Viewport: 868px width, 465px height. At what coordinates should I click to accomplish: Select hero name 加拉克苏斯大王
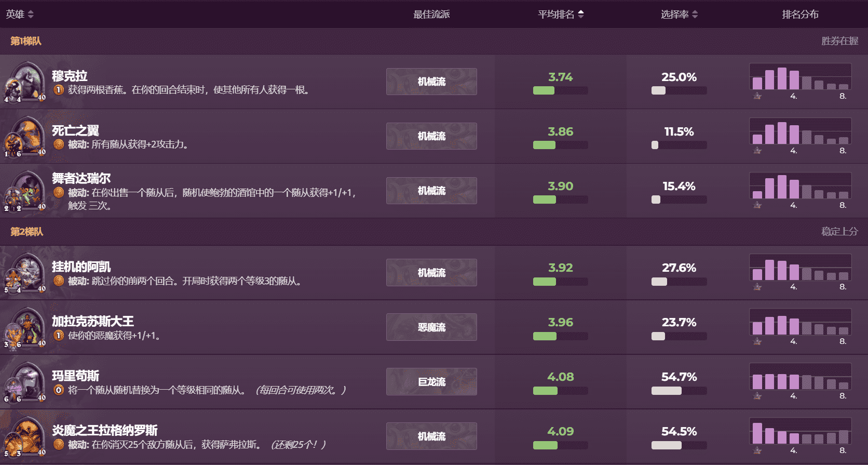93,321
